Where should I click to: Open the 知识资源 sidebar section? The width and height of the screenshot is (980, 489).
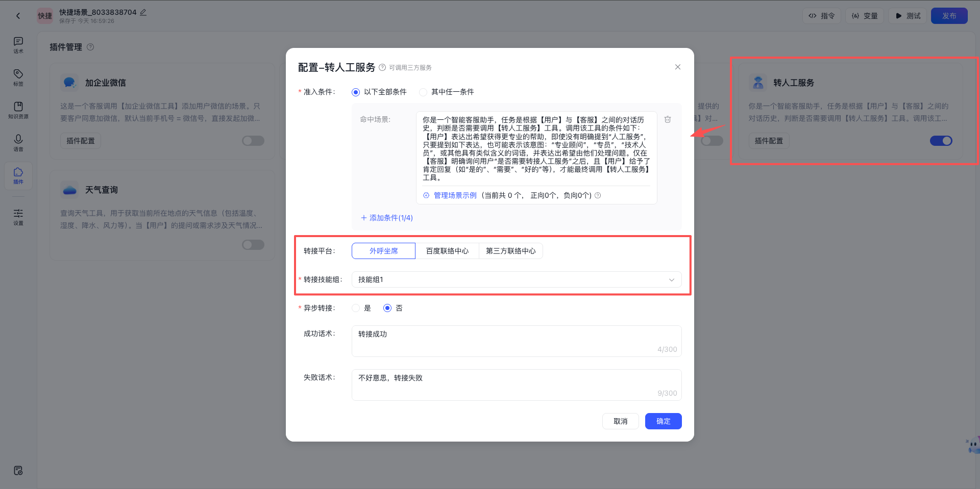pos(18,110)
